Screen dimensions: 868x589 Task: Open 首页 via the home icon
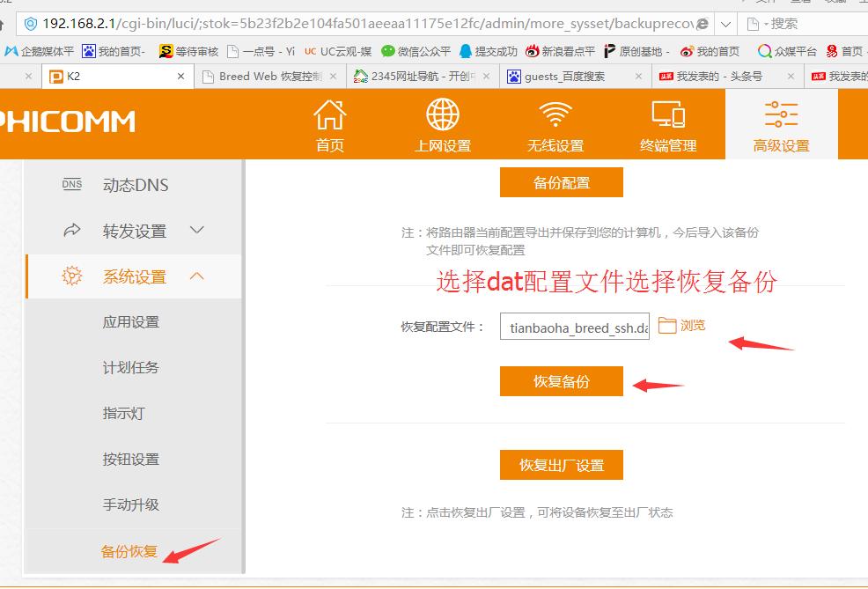[329, 114]
